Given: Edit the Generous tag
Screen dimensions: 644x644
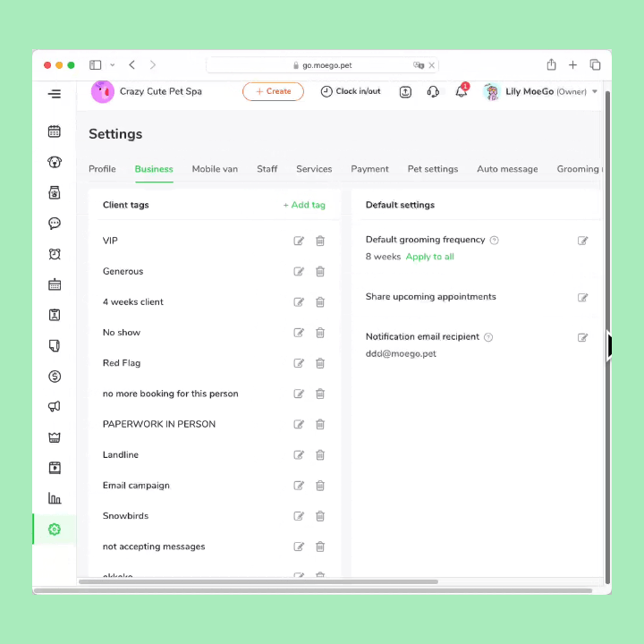Looking at the screenshot, I should pos(299,271).
